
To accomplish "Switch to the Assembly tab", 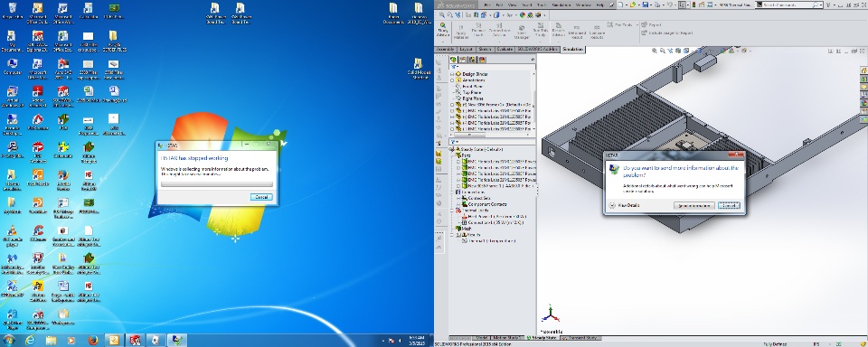I will (446, 50).
